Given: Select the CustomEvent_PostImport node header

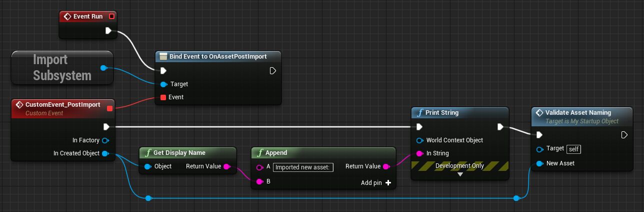Looking at the screenshot, I should (x=62, y=105).
